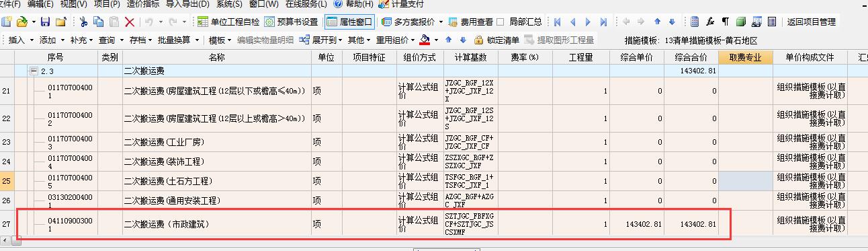Click the paragraph mark icon
Screen dimensions: 868x251
tap(725, 22)
